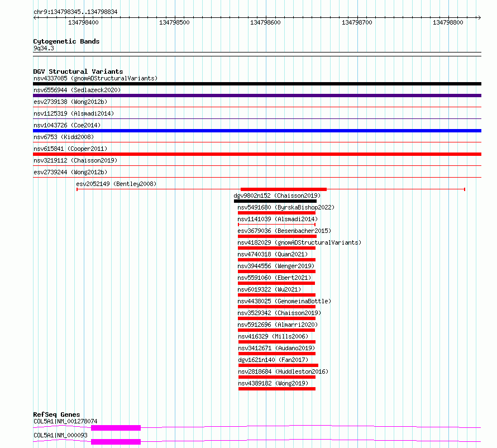Click the red bar under nsv4438025
Image resolution: width=497 pixels, height=448 pixels.
pos(276,307)
